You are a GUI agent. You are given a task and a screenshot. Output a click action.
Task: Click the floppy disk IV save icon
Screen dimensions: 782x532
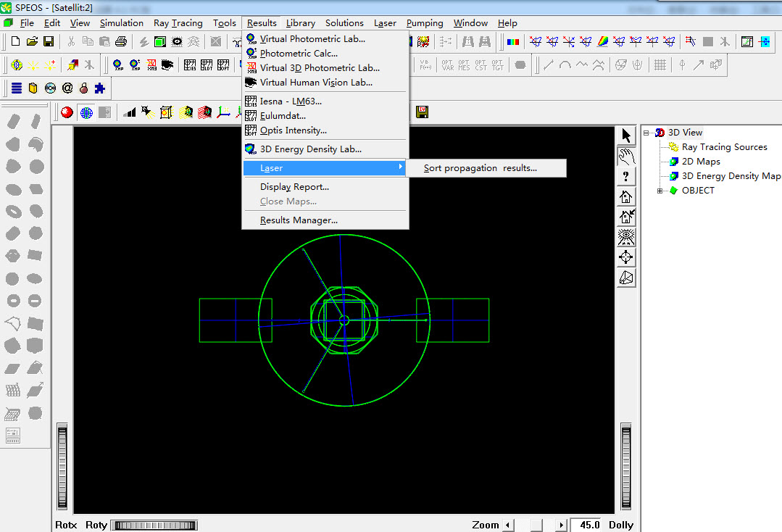(422, 112)
